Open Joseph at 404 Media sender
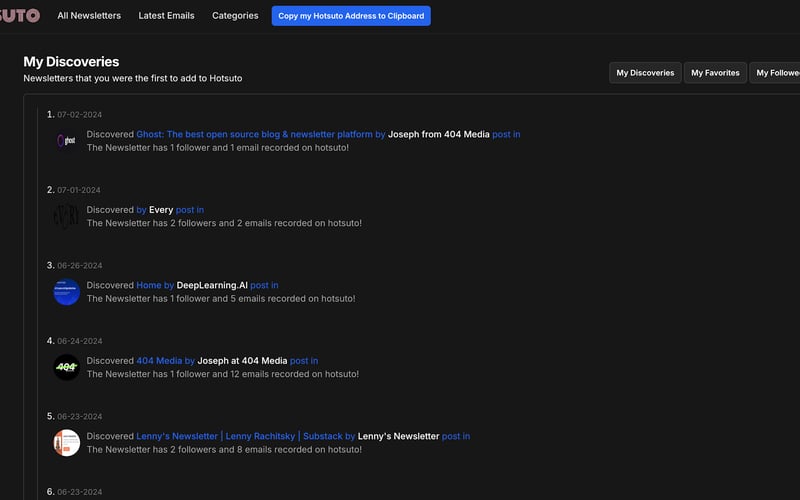This screenshot has width=800, height=500. tap(242, 361)
